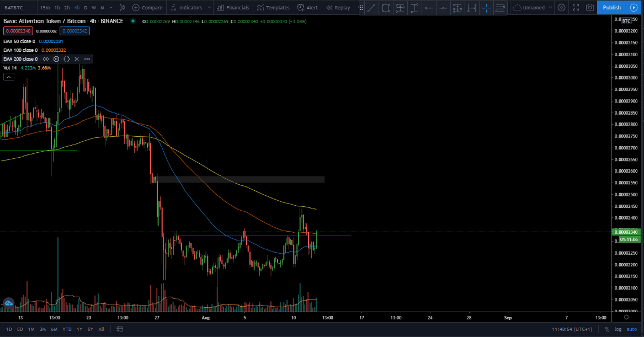Select the blue Cross Line tool

[x=486, y=7]
